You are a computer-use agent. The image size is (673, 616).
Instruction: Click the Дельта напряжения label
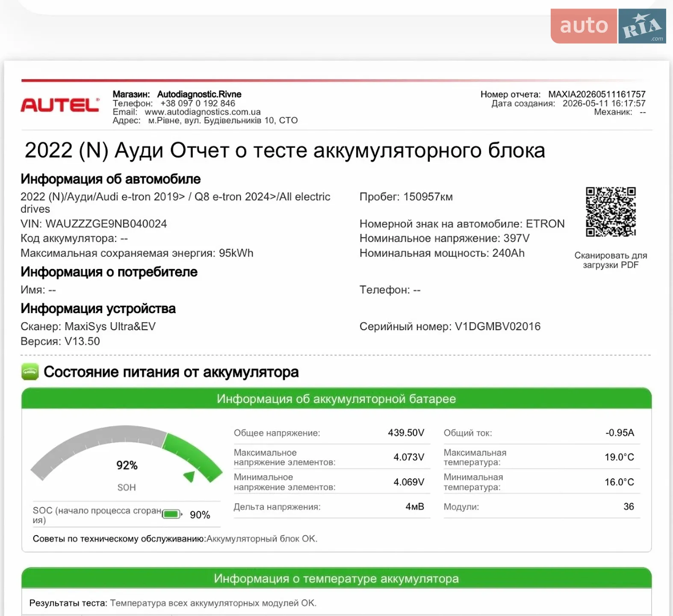coord(277,507)
